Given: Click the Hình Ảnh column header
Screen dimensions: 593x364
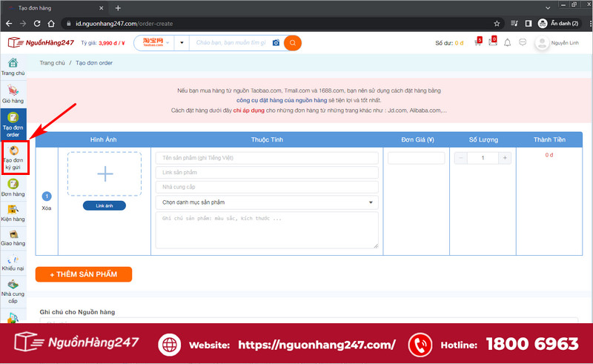Looking at the screenshot, I should [103, 139].
